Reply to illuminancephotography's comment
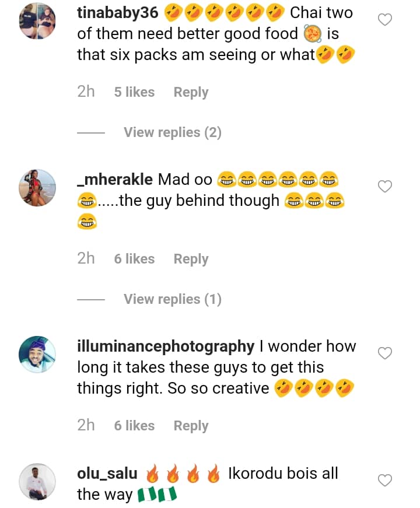The height and width of the screenshot is (508, 420). click(x=191, y=426)
